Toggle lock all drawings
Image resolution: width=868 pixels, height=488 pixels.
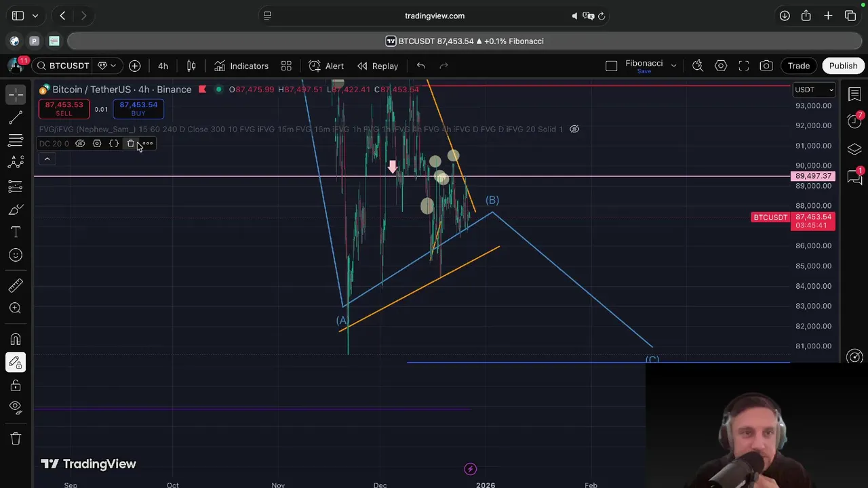pyautogui.click(x=16, y=386)
